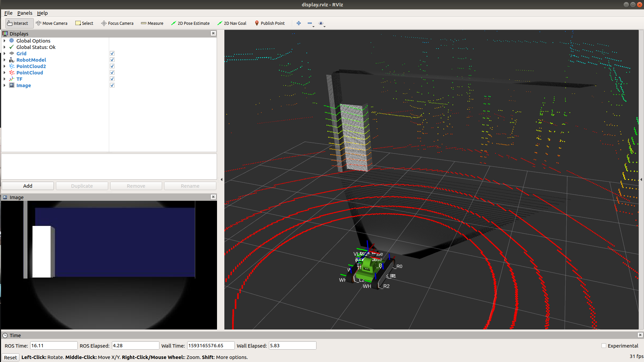Viewport: 644px width, 362px height.
Task: Activate the 2D Nav Goal tool
Action: click(x=232, y=23)
